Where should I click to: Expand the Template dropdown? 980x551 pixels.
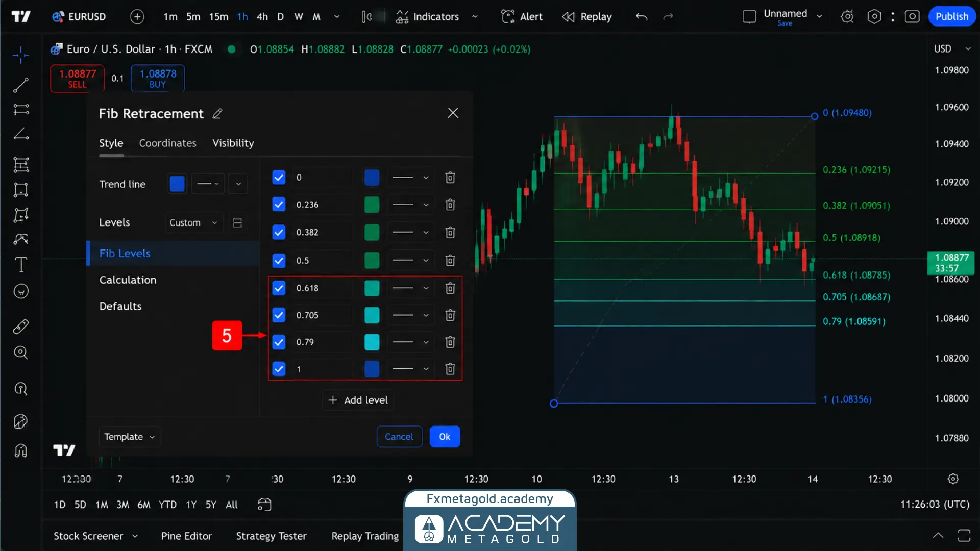tap(129, 437)
